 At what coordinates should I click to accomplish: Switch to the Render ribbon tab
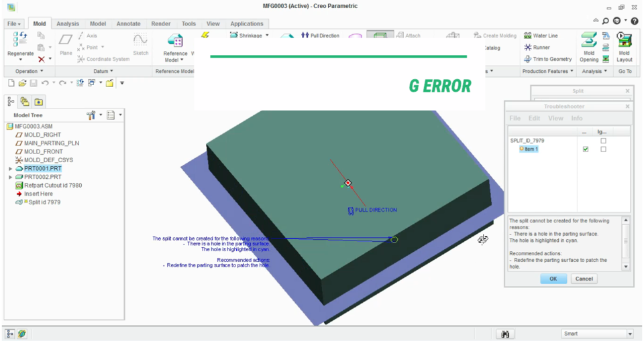(160, 24)
